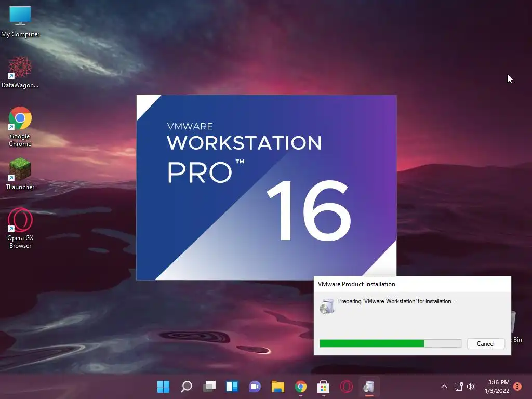The image size is (532, 399).
Task: Open the notification badge showing 3
Action: point(517,386)
